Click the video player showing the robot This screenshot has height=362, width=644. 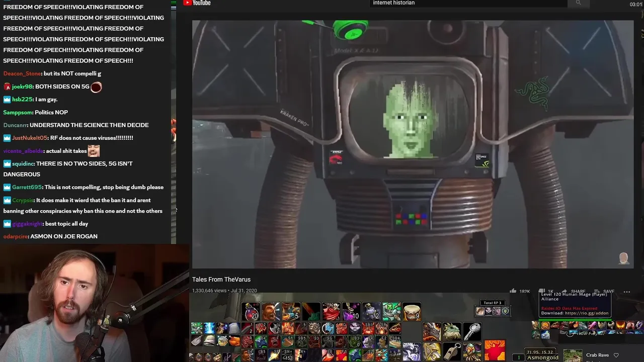413,144
